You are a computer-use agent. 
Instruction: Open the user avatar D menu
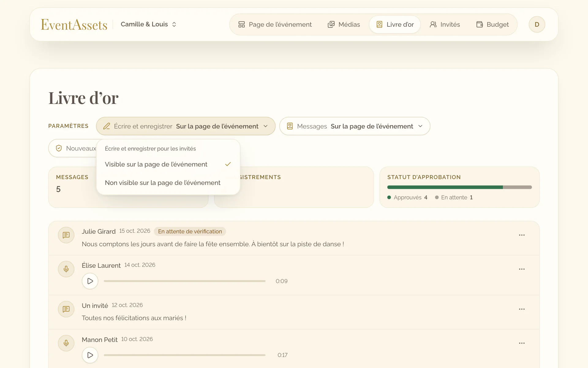[x=537, y=25]
